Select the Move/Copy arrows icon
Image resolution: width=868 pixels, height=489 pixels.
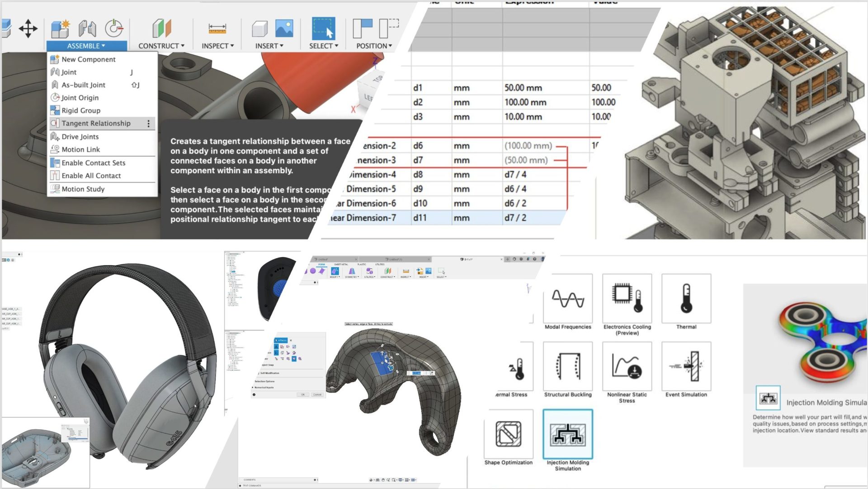pyautogui.click(x=28, y=28)
